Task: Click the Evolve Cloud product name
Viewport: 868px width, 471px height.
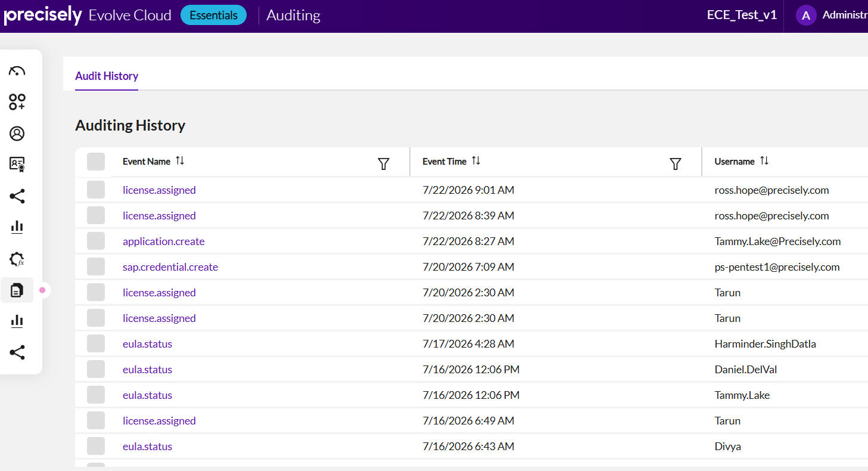Action: tap(130, 16)
